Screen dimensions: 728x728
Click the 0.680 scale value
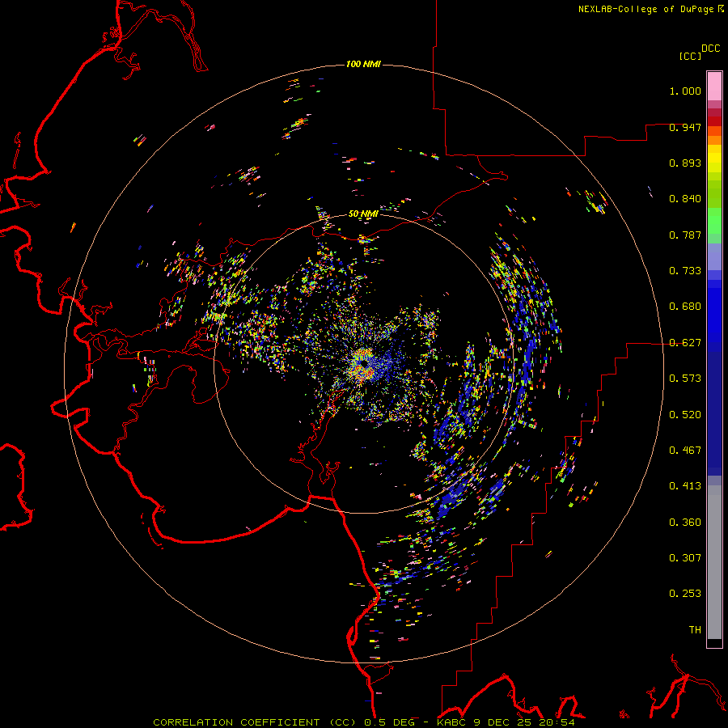pyautogui.click(x=685, y=307)
